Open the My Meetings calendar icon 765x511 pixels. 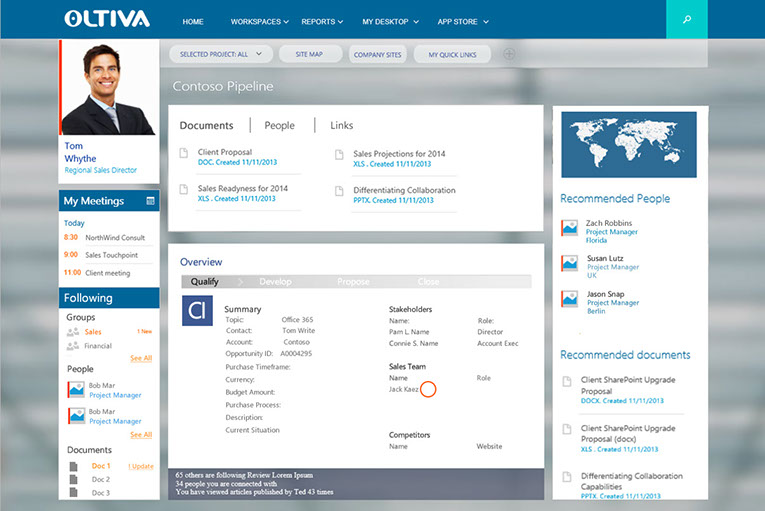[150, 201]
